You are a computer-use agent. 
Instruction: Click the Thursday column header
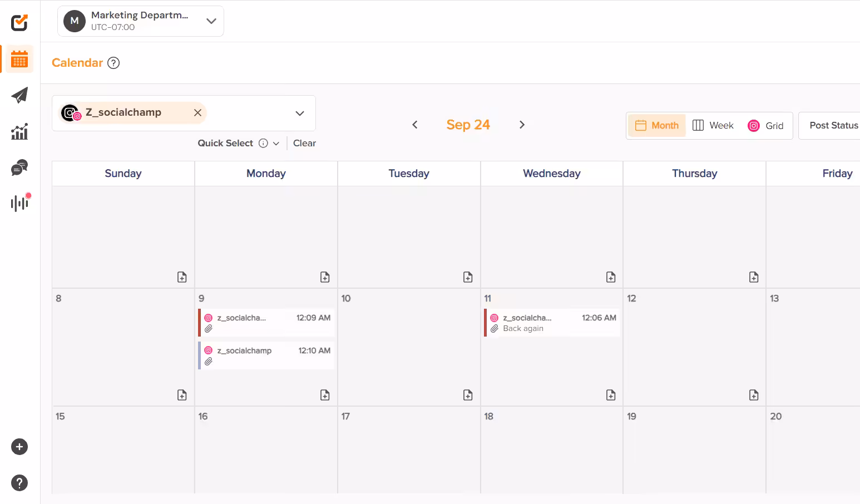(x=695, y=174)
